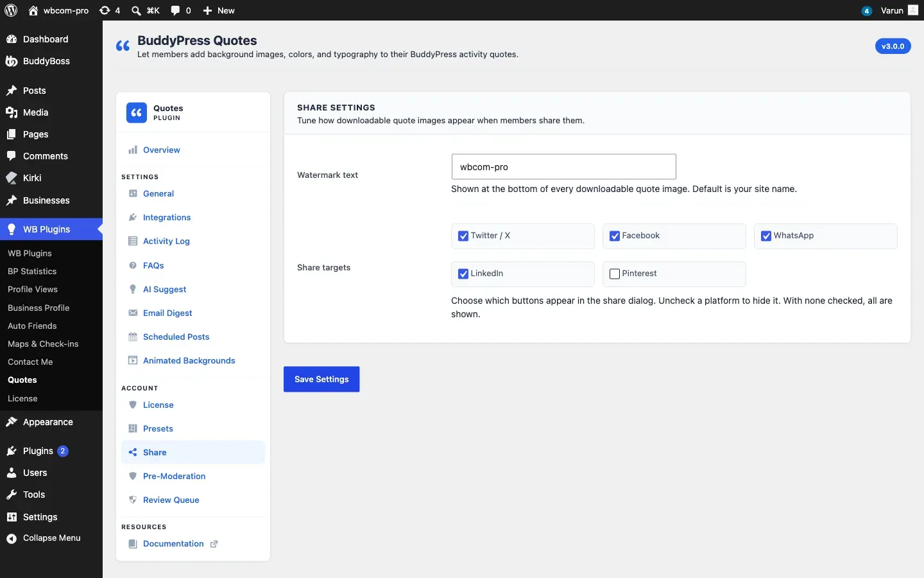This screenshot has width=924, height=578.
Task: Click the BuddyBoss logo icon in sidebar
Action: 12,61
